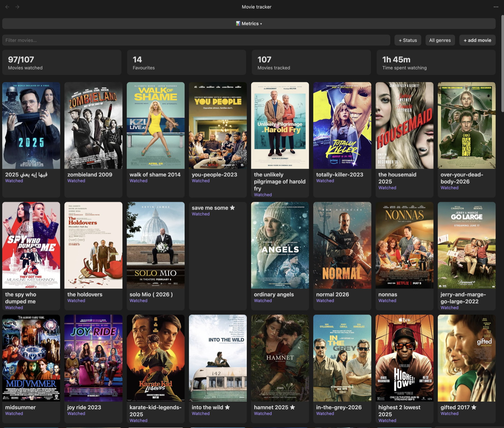Open the + Status filter
This screenshot has height=428, width=504.
coord(408,40)
